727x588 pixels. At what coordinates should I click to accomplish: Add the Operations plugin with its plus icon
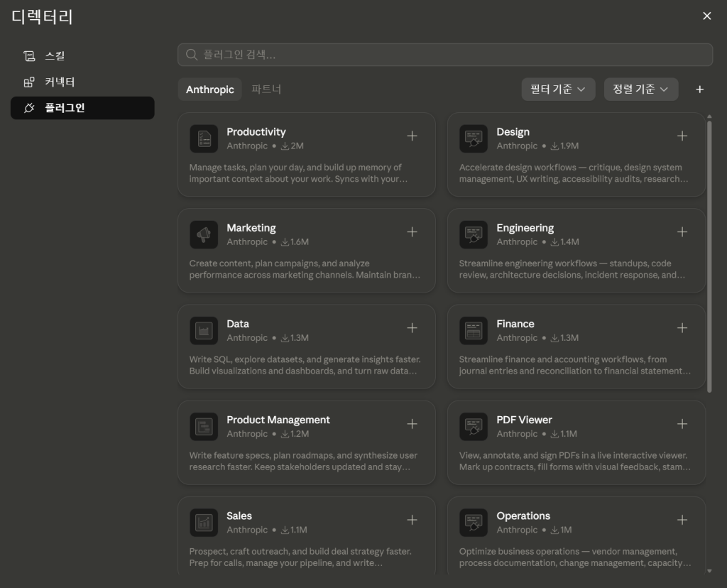(682, 520)
